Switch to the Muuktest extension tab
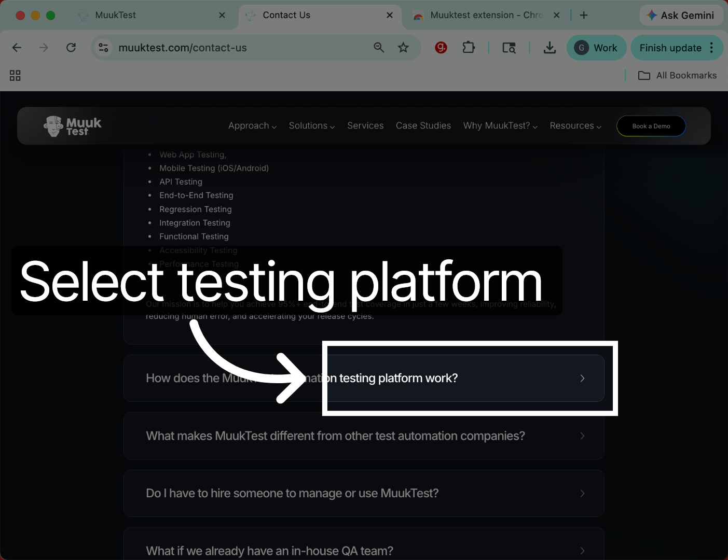This screenshot has height=560, width=728. (485, 15)
